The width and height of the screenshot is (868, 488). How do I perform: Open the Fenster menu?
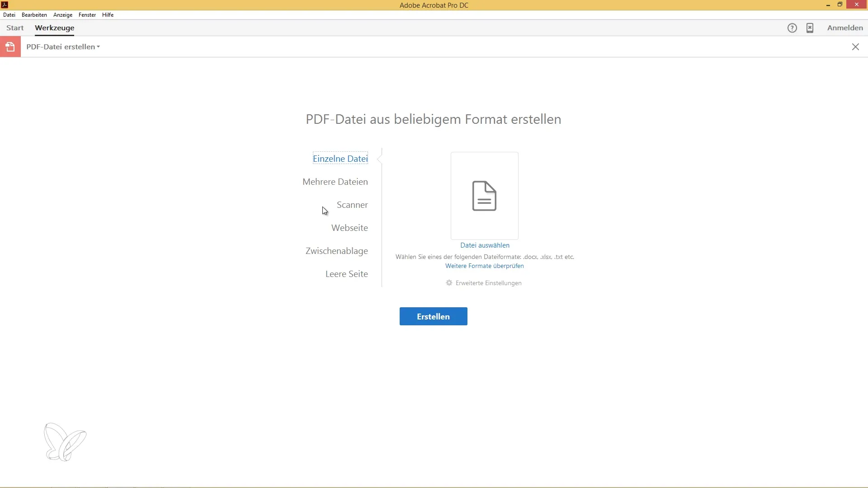[x=87, y=15]
